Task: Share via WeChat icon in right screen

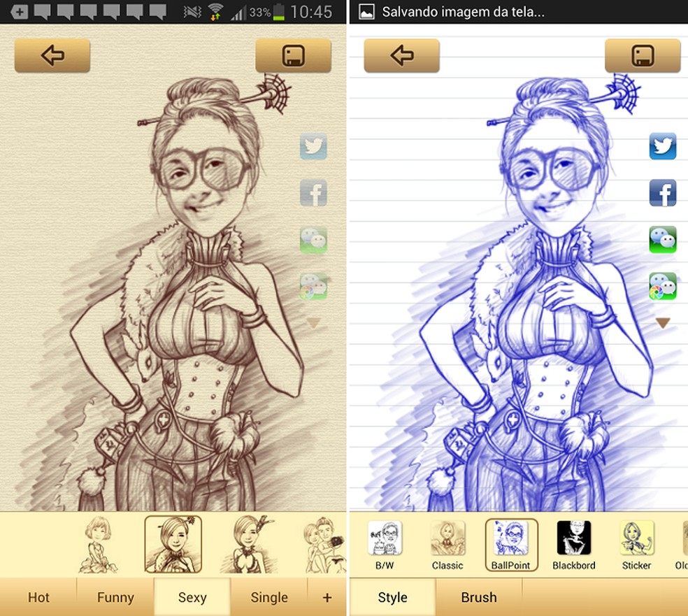Action: click(663, 240)
